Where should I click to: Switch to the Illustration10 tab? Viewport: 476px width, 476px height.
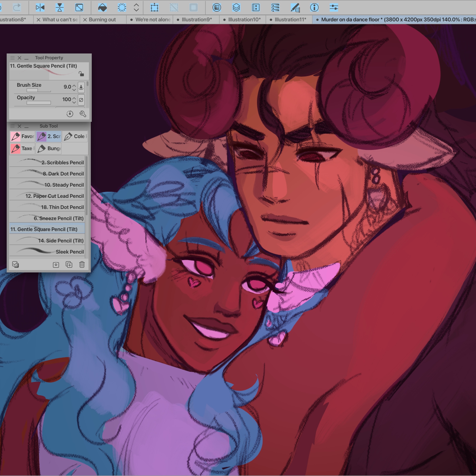click(x=244, y=20)
